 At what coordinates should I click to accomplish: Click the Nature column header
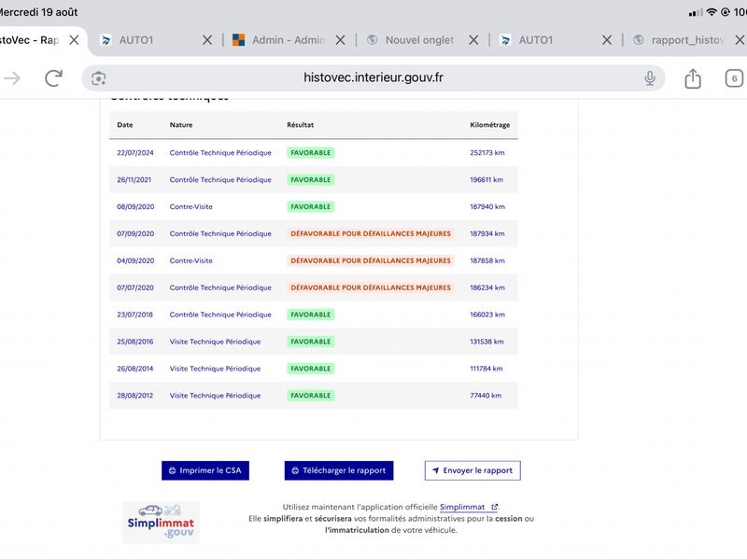[x=181, y=125]
